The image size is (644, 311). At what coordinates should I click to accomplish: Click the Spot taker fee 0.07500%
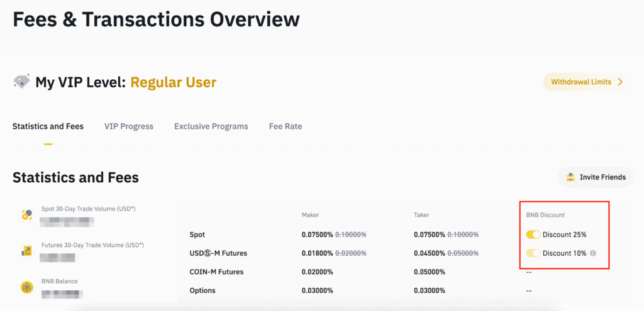pyautogui.click(x=430, y=235)
